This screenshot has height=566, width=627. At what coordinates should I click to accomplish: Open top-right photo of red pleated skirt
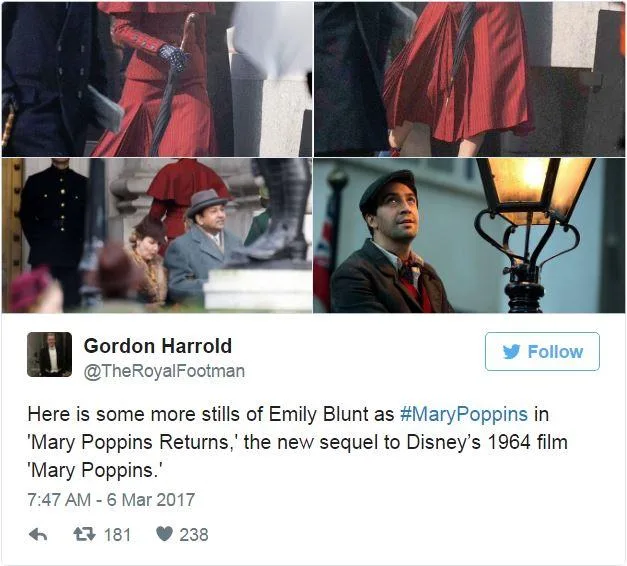469,79
